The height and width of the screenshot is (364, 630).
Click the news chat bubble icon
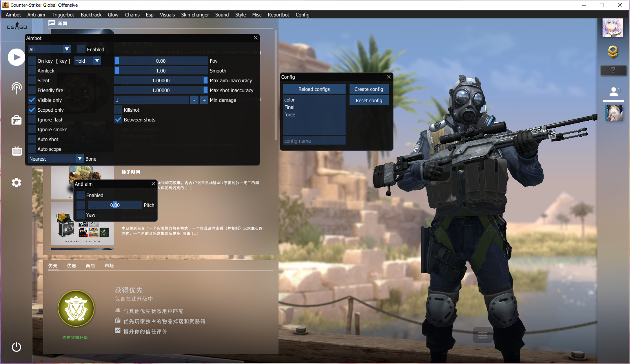click(52, 23)
